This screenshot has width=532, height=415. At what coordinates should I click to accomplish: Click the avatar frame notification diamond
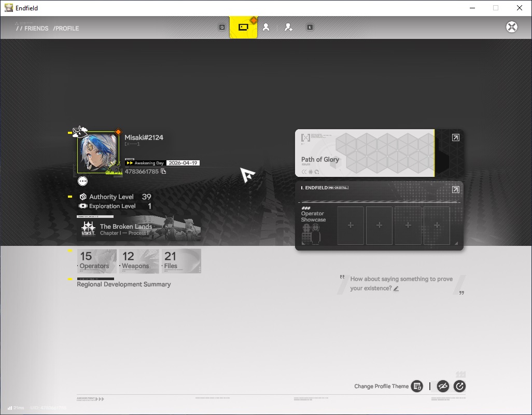[118, 132]
